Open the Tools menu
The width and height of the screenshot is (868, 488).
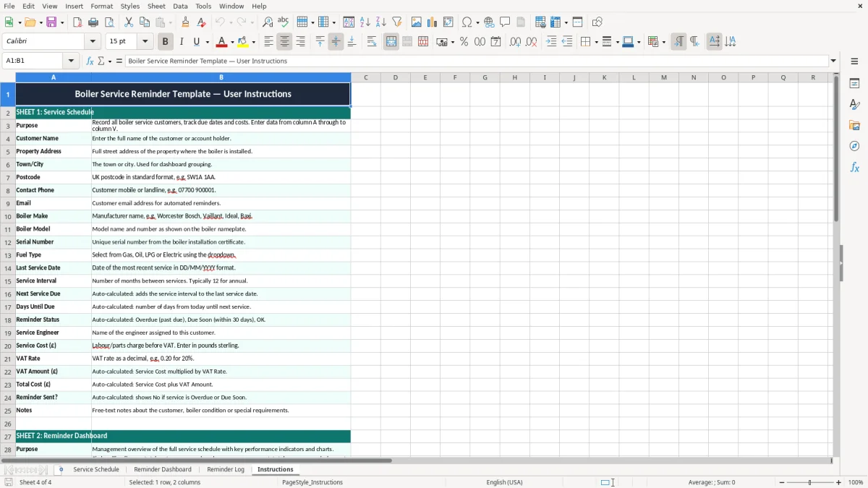tap(203, 6)
